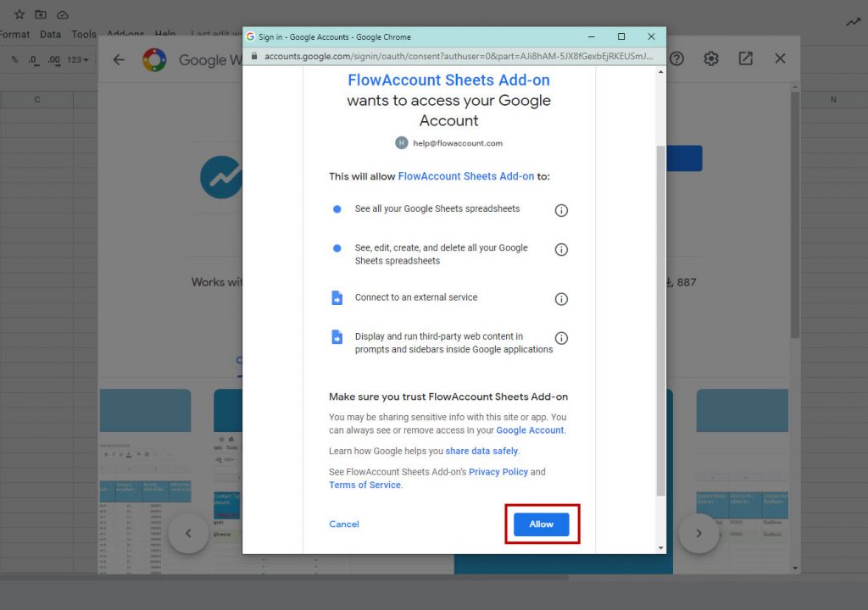Open Marketplace settings gear
This screenshot has height=610, width=868.
point(711,58)
